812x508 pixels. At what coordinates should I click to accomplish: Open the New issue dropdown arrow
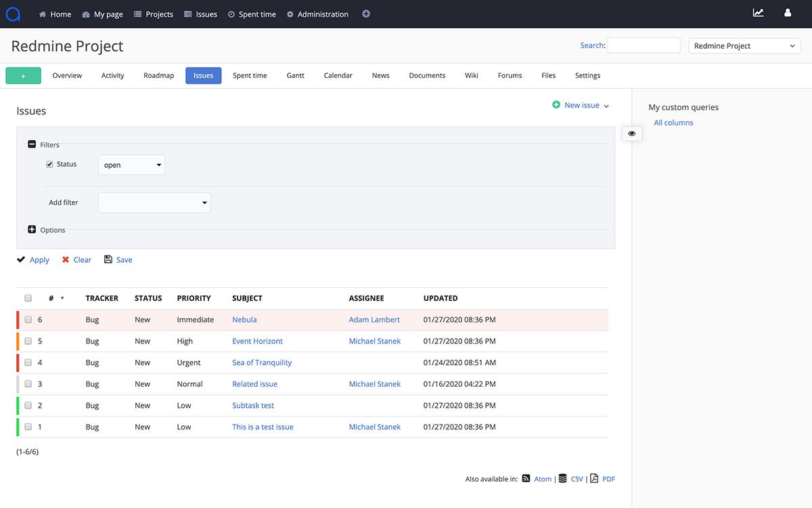606,106
